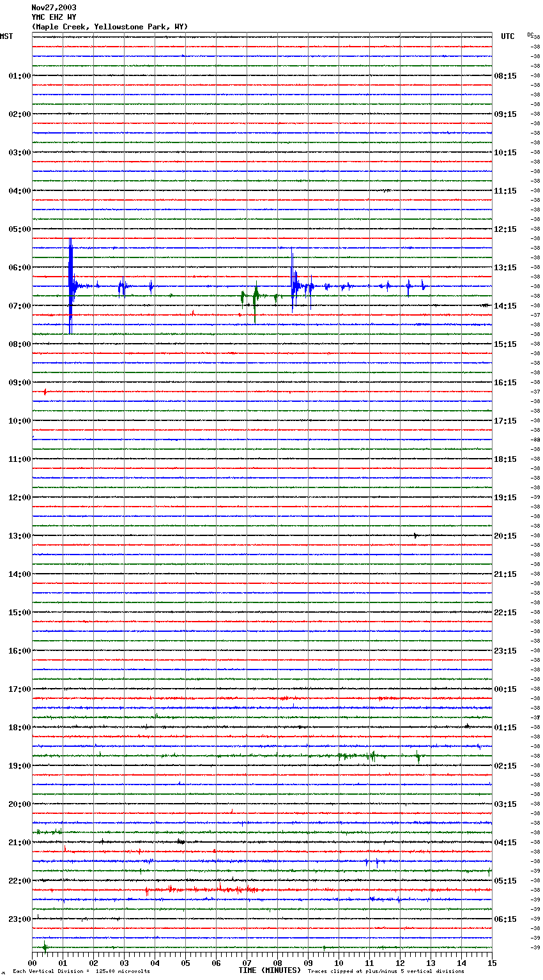
Task: Click the 00 minute tick label
Action: (32, 963)
